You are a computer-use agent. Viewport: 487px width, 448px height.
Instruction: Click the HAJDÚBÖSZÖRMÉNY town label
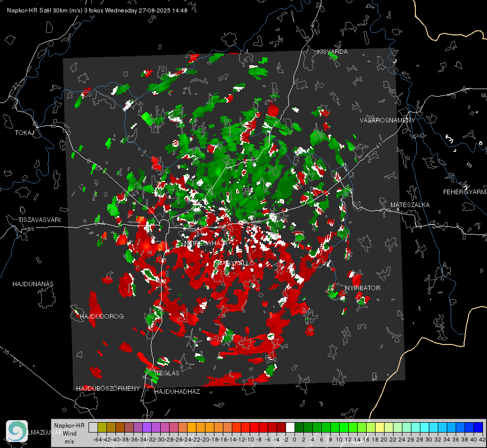(108, 389)
